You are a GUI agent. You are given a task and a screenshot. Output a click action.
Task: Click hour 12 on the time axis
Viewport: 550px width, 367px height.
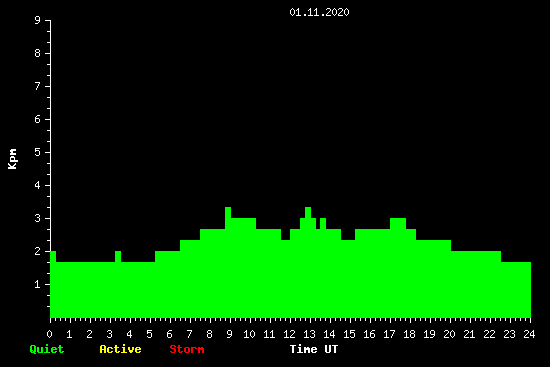click(x=289, y=334)
